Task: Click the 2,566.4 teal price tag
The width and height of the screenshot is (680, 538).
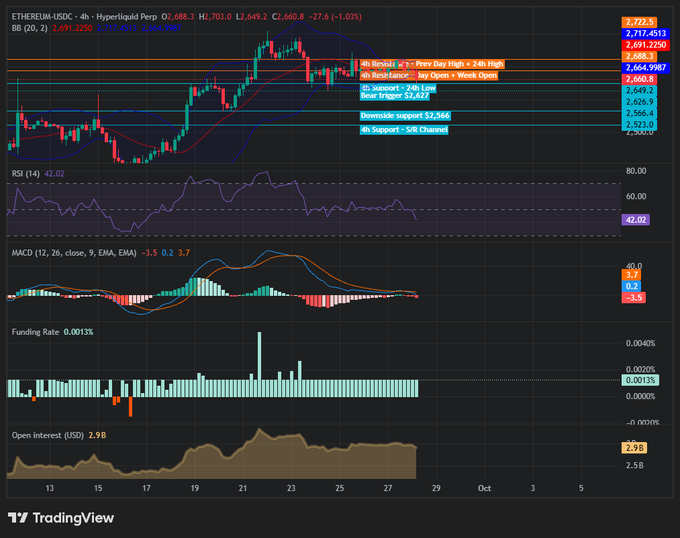Action: click(x=639, y=113)
